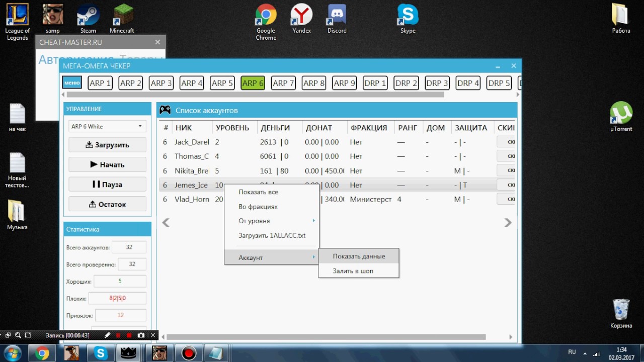Take screenshot with recorder camera icon
The height and width of the screenshot is (362, 644).
pos(141,335)
